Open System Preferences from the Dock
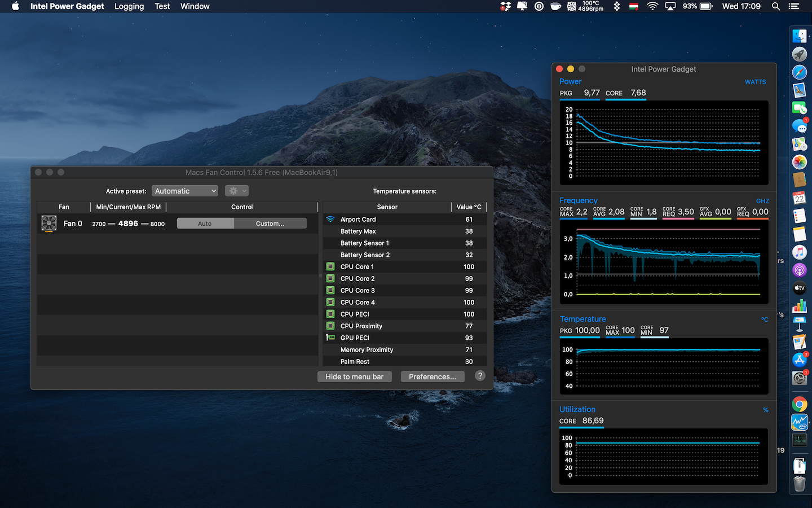 coord(800,378)
